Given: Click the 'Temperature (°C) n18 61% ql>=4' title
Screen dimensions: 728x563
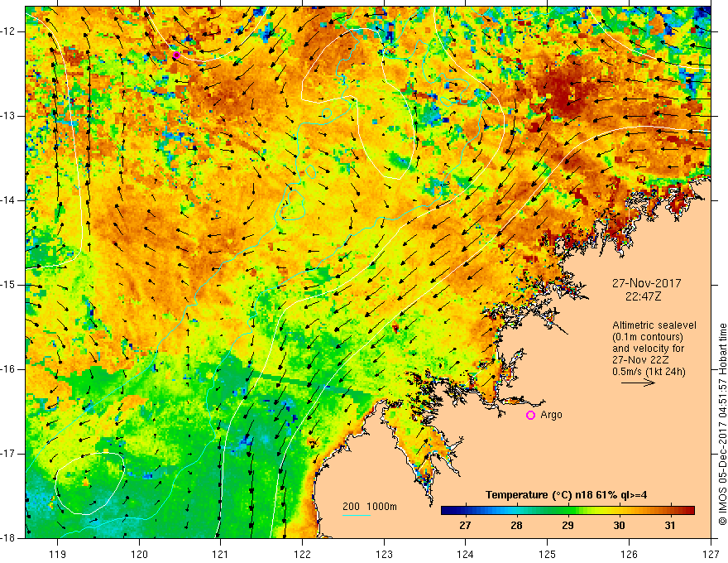Looking at the screenshot, I should coord(566,495).
